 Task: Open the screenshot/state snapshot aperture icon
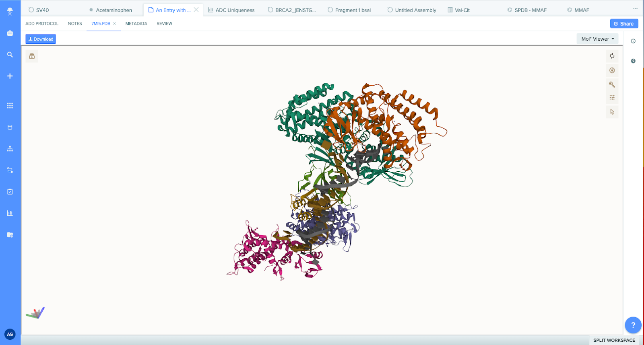tap(612, 70)
